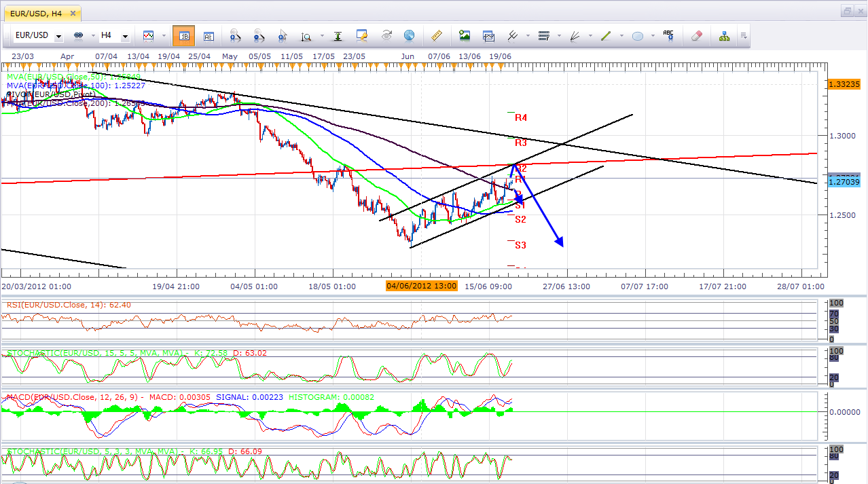Select the pitchfork drawing tool
The width and height of the screenshot is (868, 484).
click(513, 35)
